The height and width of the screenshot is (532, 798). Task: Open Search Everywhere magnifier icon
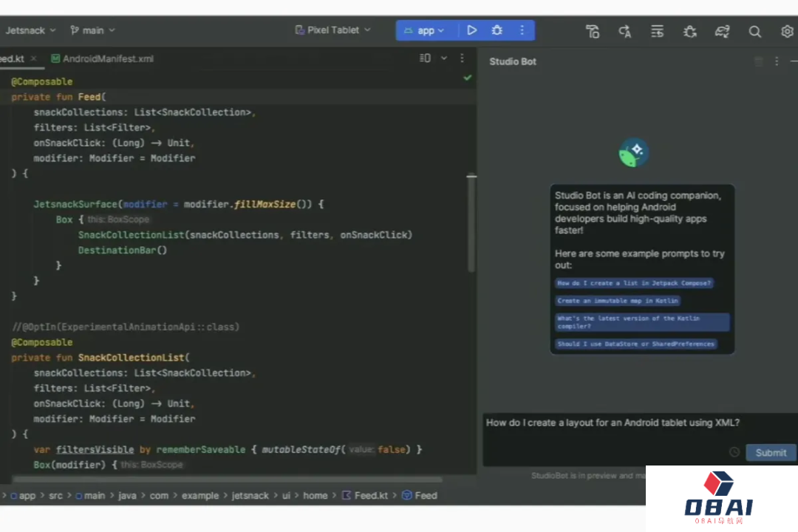click(754, 32)
